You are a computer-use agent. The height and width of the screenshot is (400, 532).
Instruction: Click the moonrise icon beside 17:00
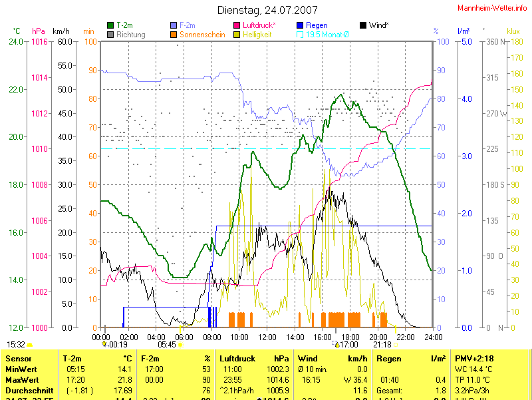click(x=336, y=345)
